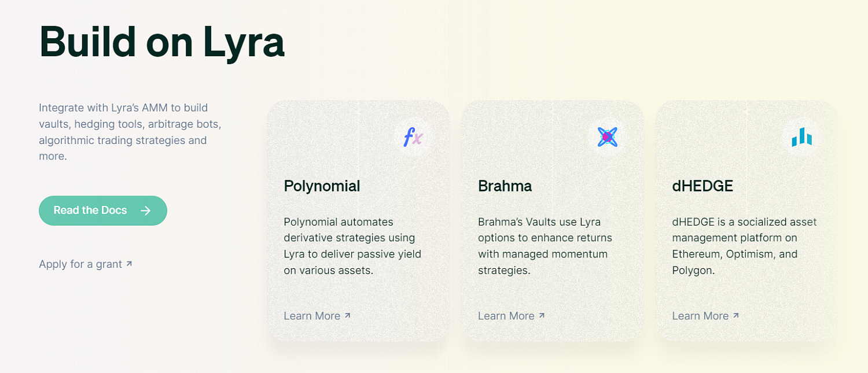Open Learn More under Brahma
868x373 pixels.
(x=512, y=316)
